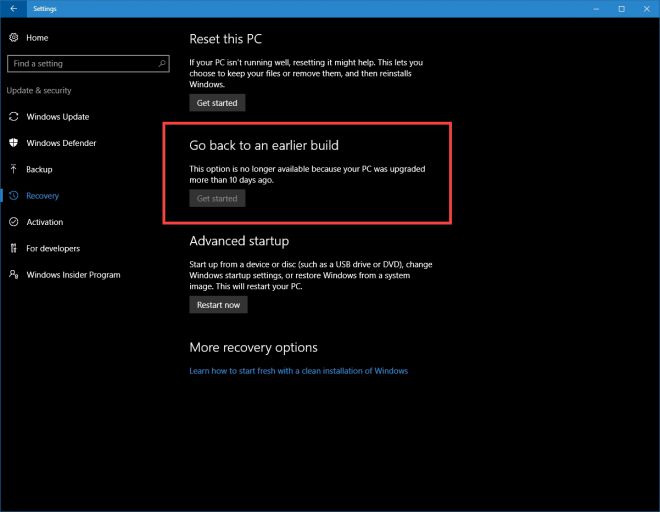Viewport: 660px width, 512px height.
Task: Click the Recovery history icon in the sidebar
Action: pyautogui.click(x=14, y=196)
